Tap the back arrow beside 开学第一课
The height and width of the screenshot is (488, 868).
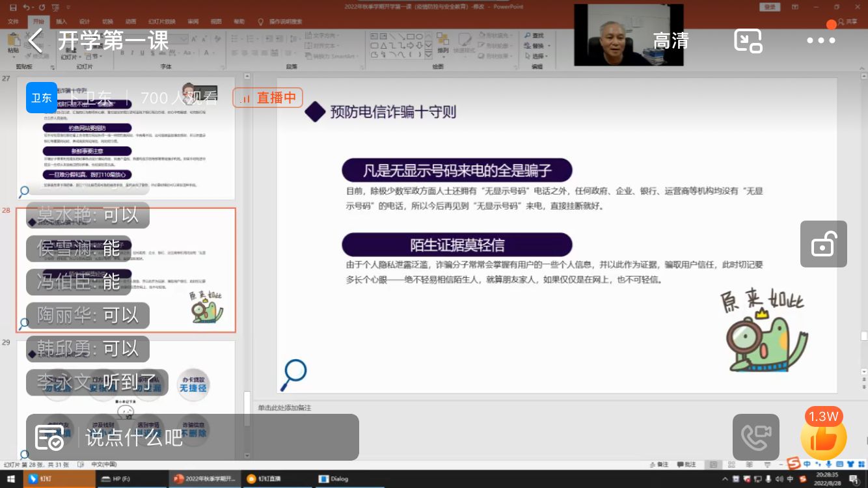tap(36, 40)
